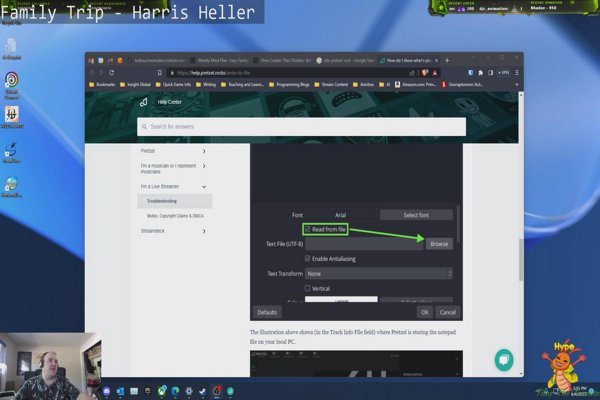Go forward in the browser
600x400 pixels.
click(x=101, y=73)
